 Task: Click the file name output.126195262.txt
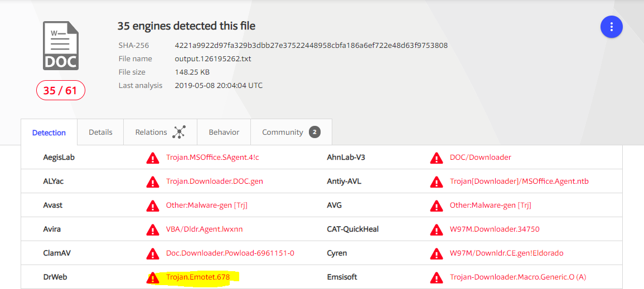(x=213, y=58)
